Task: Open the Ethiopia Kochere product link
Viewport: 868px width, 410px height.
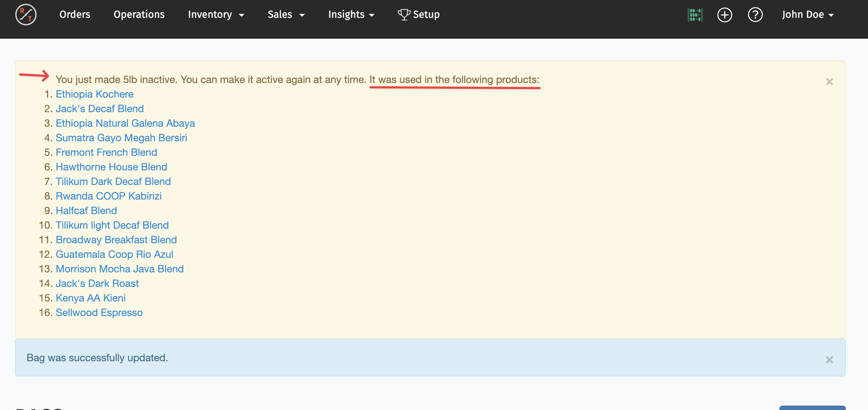Action: [94, 94]
